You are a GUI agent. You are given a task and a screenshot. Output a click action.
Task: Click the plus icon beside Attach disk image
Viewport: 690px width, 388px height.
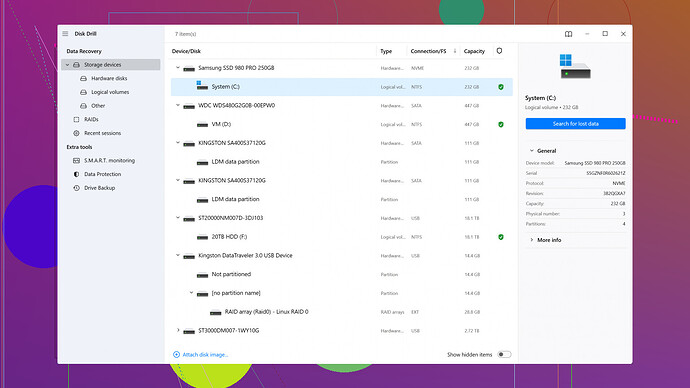(176, 355)
